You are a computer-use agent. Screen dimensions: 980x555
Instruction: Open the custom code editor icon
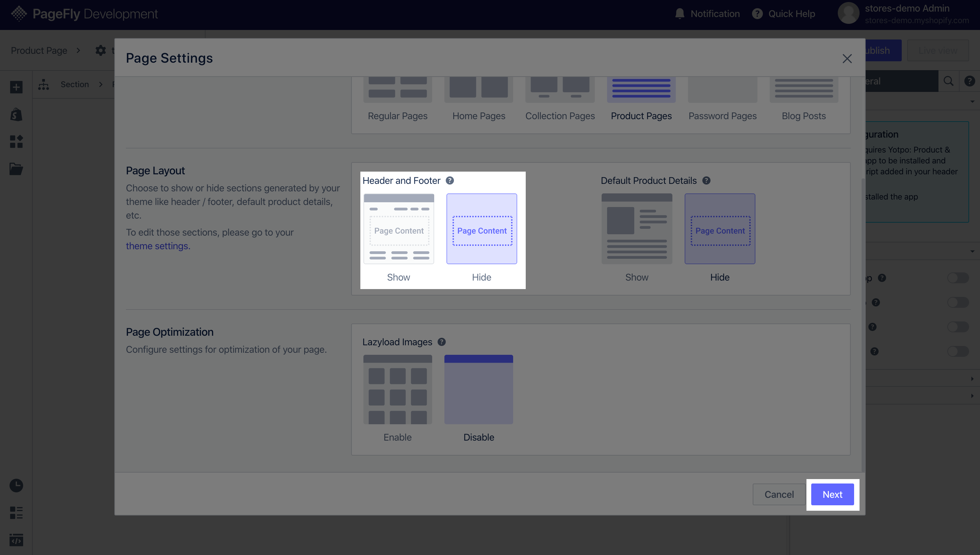click(x=16, y=540)
